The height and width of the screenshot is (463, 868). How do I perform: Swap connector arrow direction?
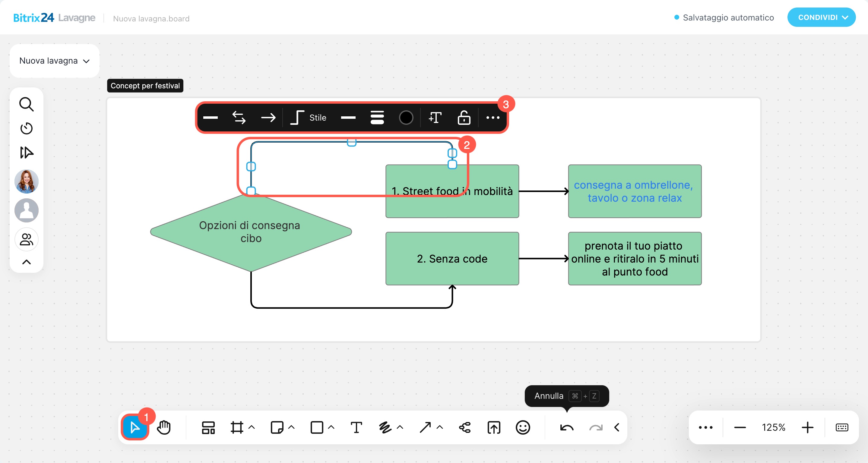tap(239, 118)
